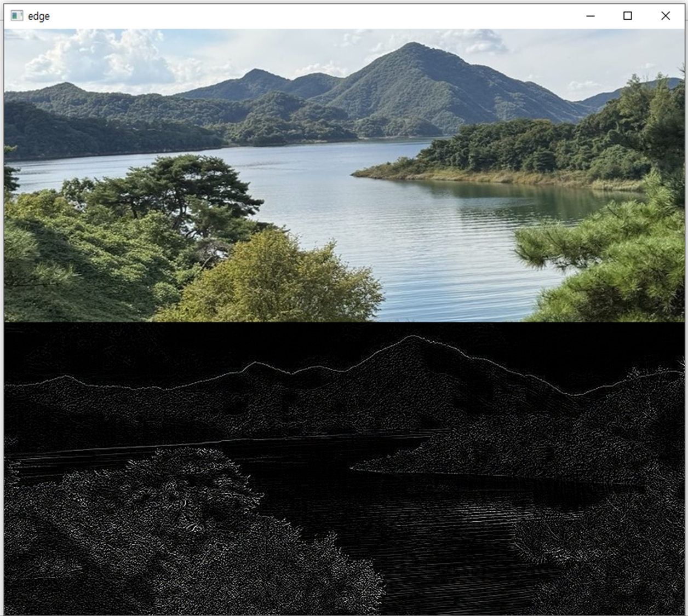Click the 'edge' window title text

39,16
